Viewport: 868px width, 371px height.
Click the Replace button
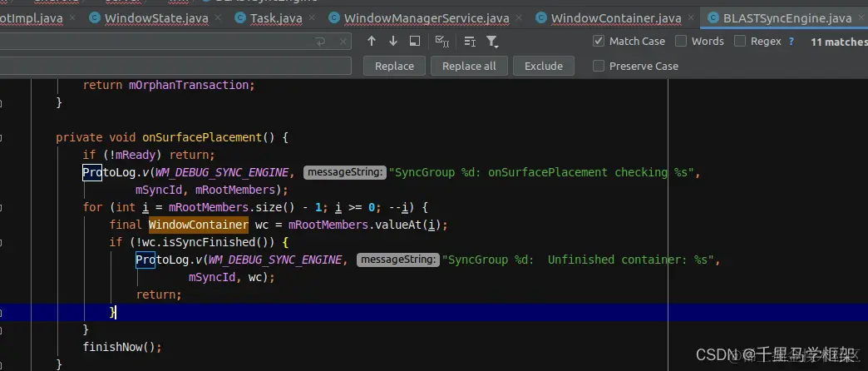(394, 66)
